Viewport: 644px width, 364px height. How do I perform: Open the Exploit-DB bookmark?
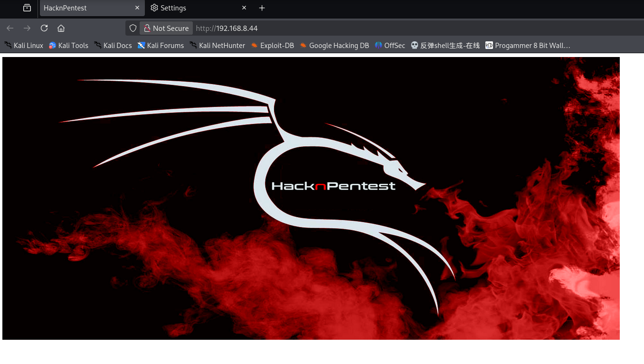[x=273, y=46]
